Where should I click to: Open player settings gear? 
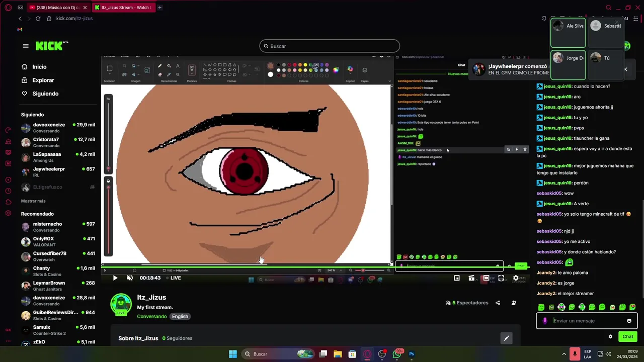pos(516,278)
